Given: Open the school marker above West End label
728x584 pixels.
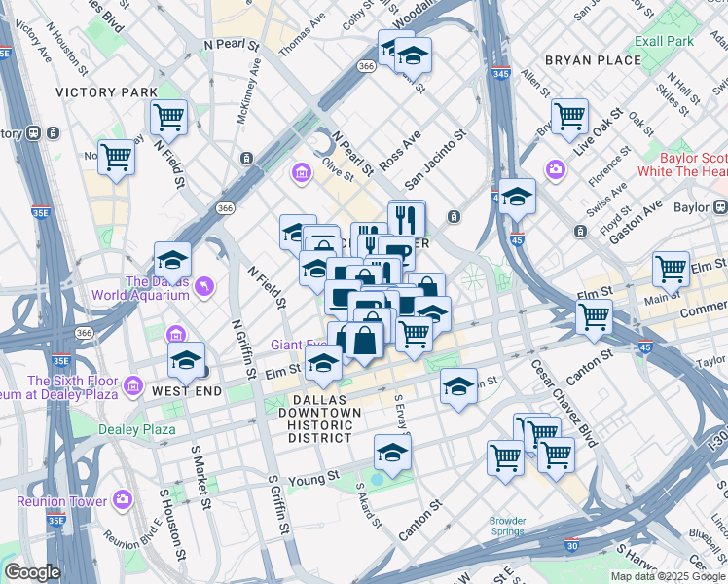Looking at the screenshot, I should [186, 362].
